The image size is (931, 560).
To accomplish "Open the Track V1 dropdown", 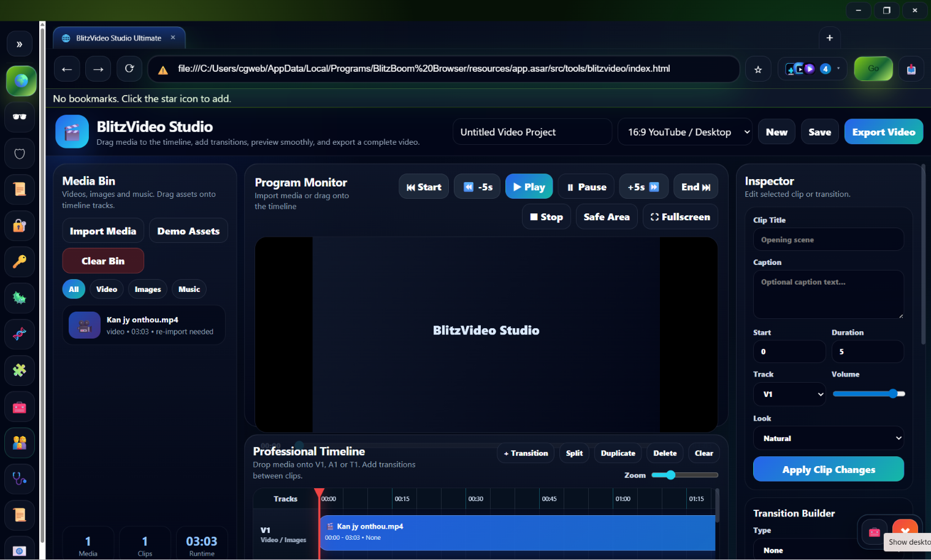I will [789, 394].
